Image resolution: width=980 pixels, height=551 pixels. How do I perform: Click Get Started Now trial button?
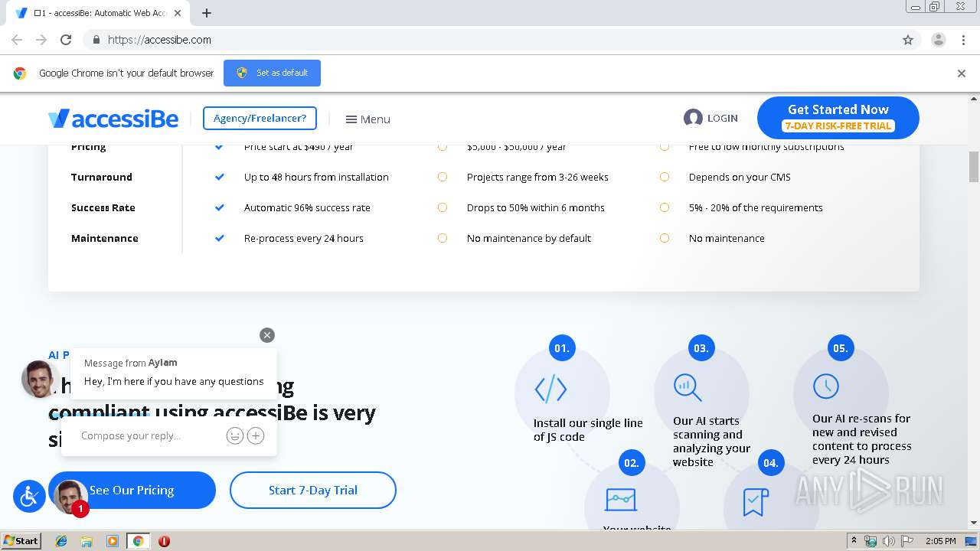click(838, 118)
